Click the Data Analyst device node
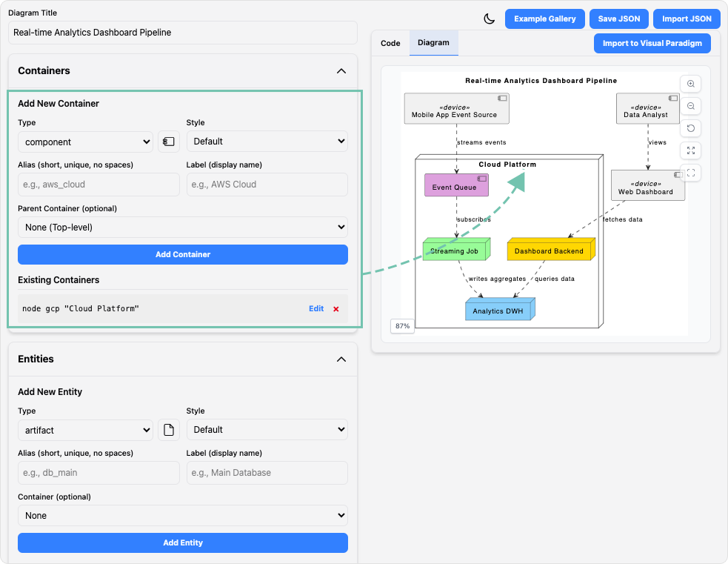The image size is (728, 564). (648, 109)
